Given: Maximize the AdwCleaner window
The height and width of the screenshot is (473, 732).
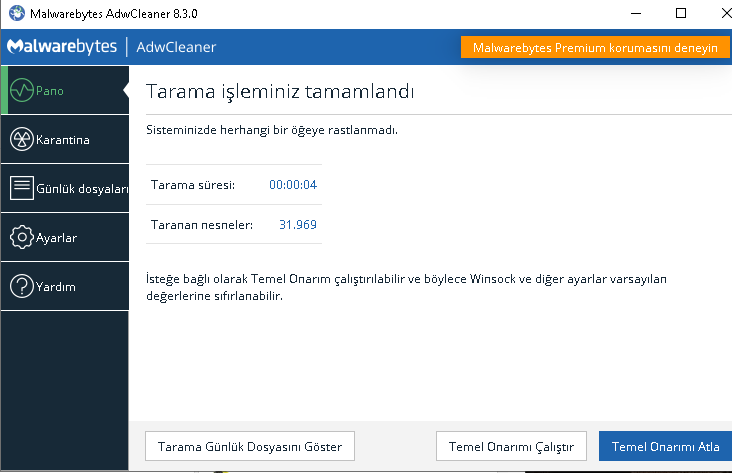Looking at the screenshot, I should pos(681,14).
